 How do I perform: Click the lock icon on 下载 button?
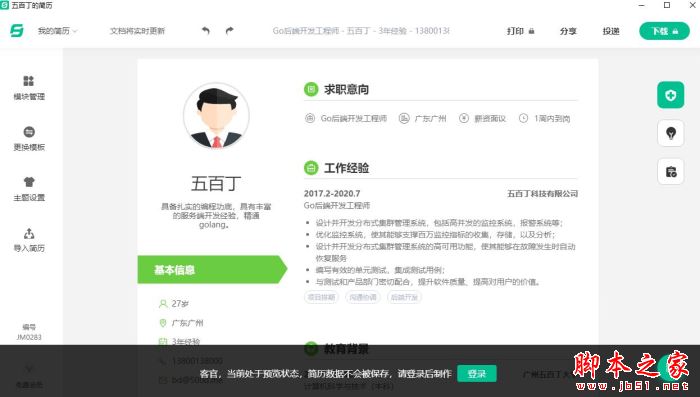tap(675, 31)
